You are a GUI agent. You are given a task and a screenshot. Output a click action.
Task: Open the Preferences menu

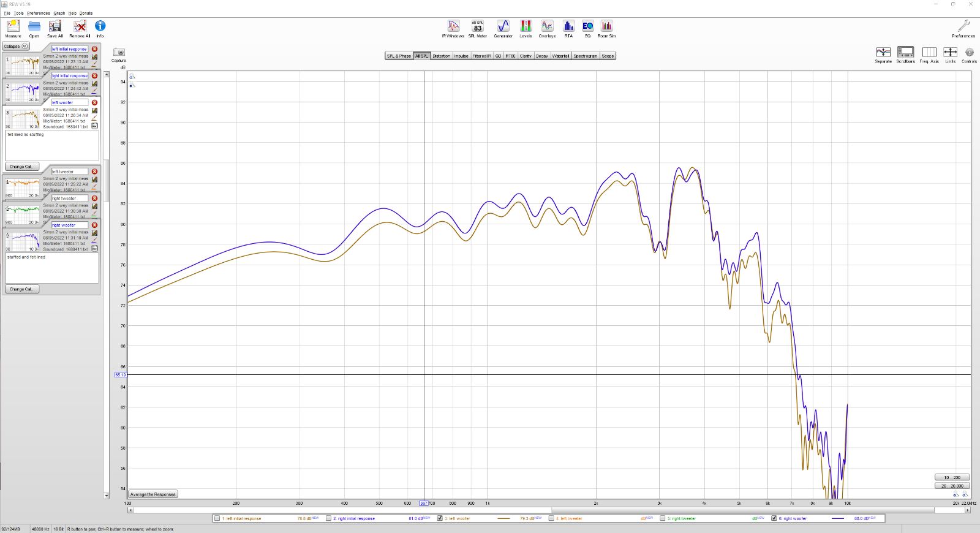39,13
